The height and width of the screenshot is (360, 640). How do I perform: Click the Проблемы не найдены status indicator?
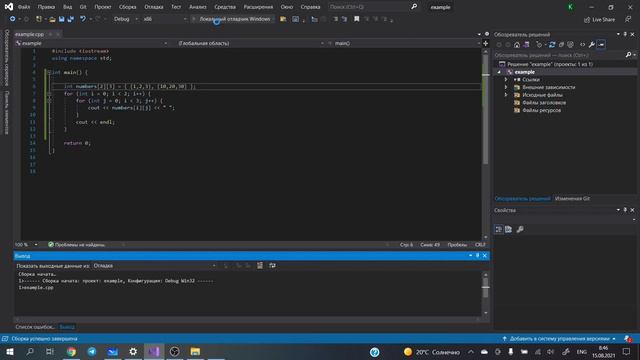click(76, 245)
